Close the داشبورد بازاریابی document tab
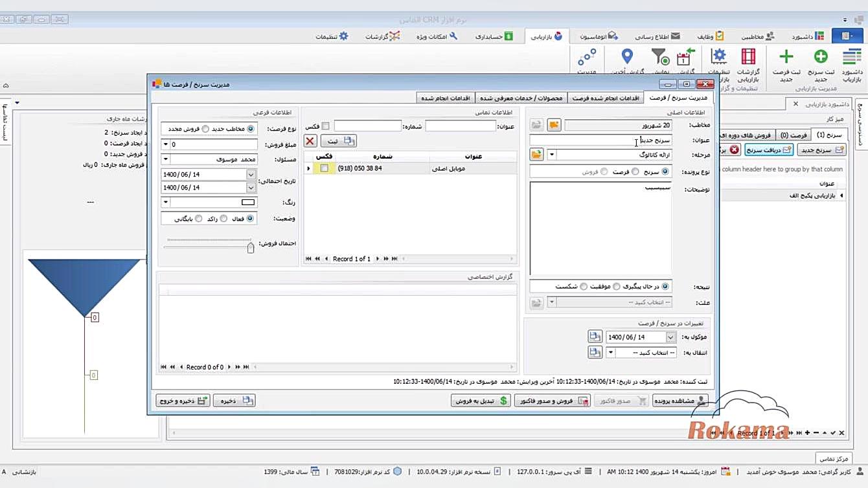The image size is (868, 488). click(796, 104)
